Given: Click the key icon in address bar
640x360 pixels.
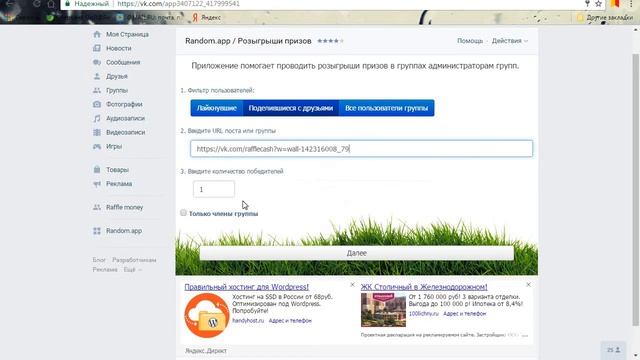Looking at the screenshot, I should pyautogui.click(x=587, y=4).
